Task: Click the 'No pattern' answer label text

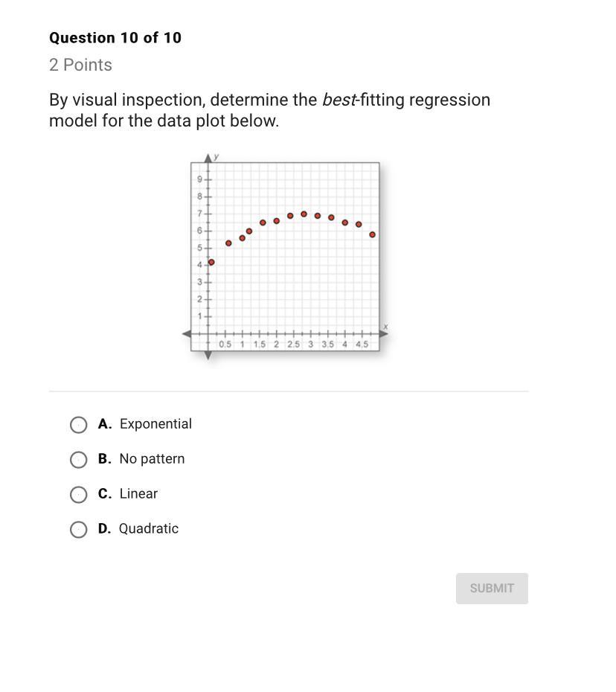Action: [x=152, y=459]
